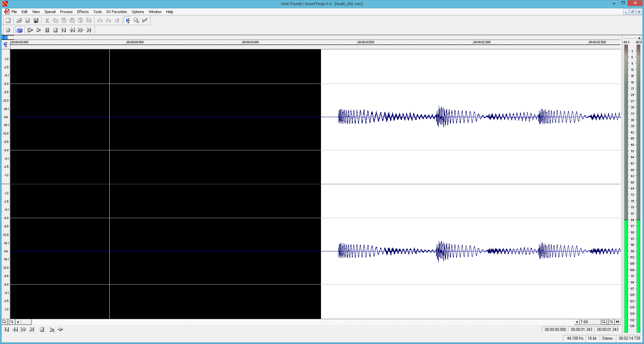
Task: Click the 16 bit status field
Action: point(592,338)
